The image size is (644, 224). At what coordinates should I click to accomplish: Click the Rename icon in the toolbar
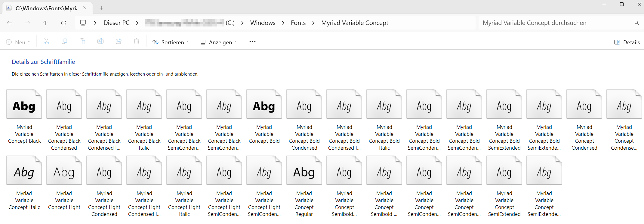(x=100, y=42)
